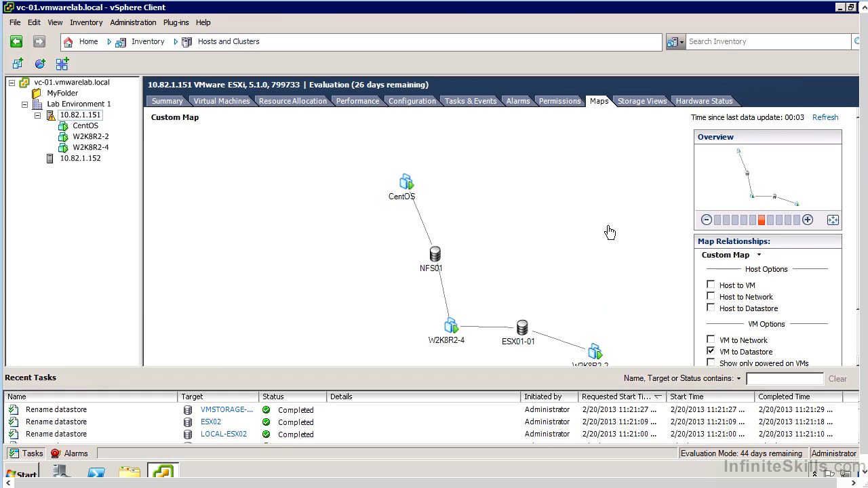Select the CentOS VM node in the map
Image resolution: width=868 pixels, height=488 pixels.
406,182
